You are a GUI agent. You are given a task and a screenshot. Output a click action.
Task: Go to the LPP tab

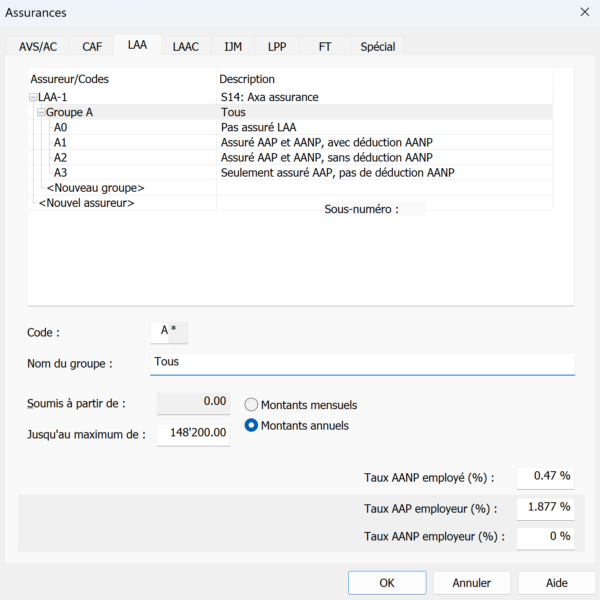pyautogui.click(x=277, y=47)
